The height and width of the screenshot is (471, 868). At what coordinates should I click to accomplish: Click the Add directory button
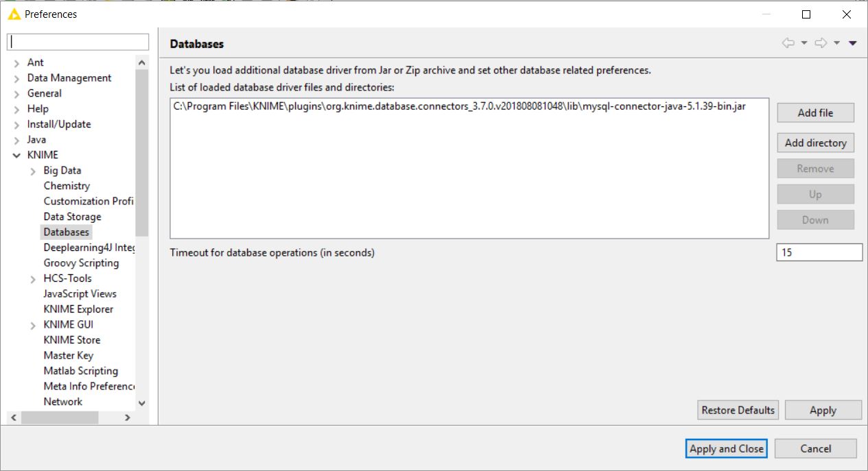[815, 143]
